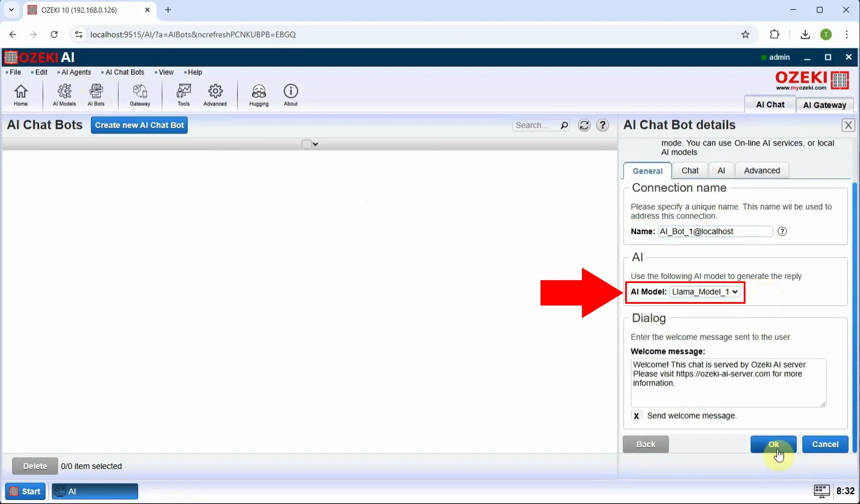This screenshot has height=504, width=860.
Task: Open AI Bots toolbar icon
Action: (x=96, y=95)
